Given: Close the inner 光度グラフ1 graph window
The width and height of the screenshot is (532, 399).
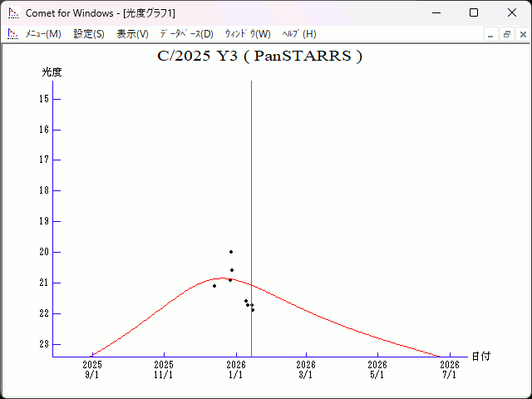Looking at the screenshot, I should pos(522,34).
